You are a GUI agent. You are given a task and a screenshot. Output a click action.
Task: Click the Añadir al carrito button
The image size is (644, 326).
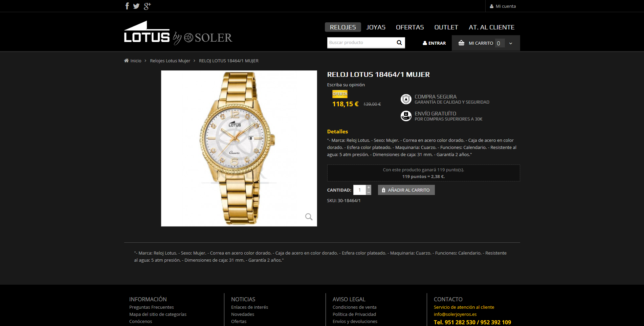point(406,190)
